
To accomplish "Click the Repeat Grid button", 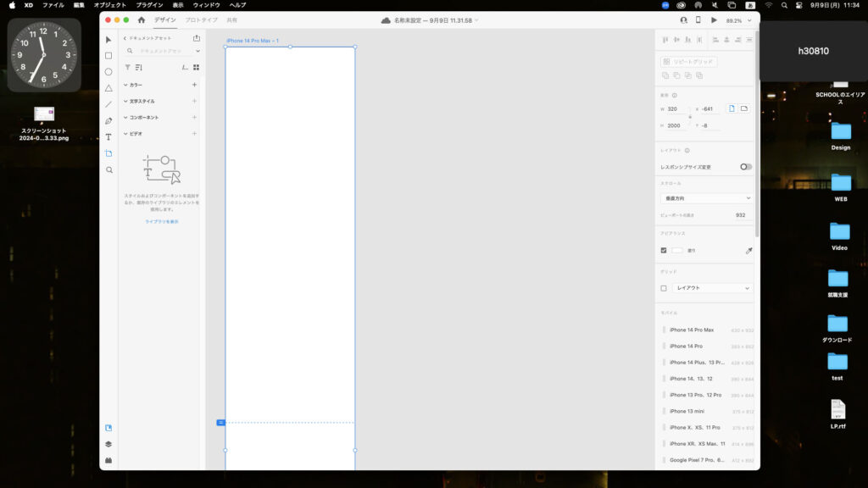I will coord(689,61).
